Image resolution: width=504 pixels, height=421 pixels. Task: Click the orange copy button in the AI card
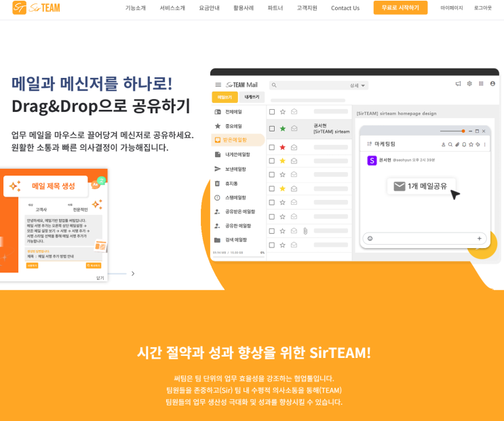pyautogui.click(x=94, y=266)
